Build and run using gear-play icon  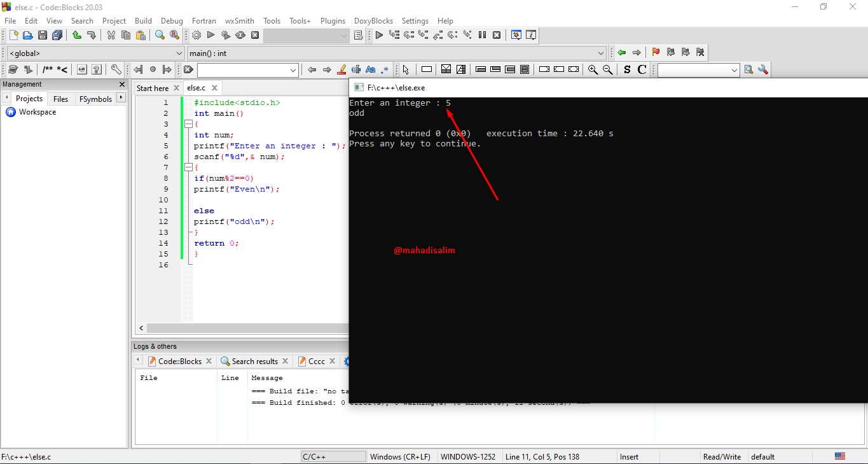coord(226,36)
